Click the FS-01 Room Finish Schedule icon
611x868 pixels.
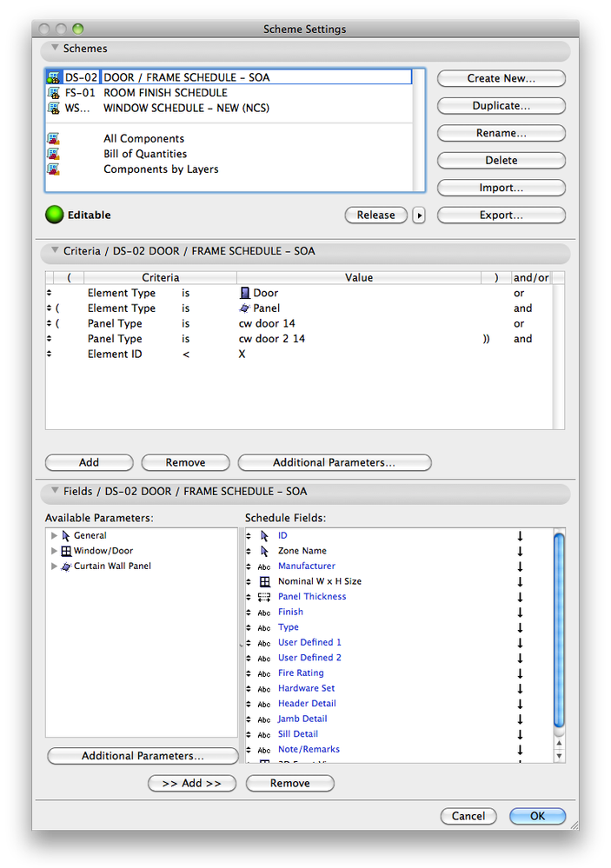click(54, 93)
